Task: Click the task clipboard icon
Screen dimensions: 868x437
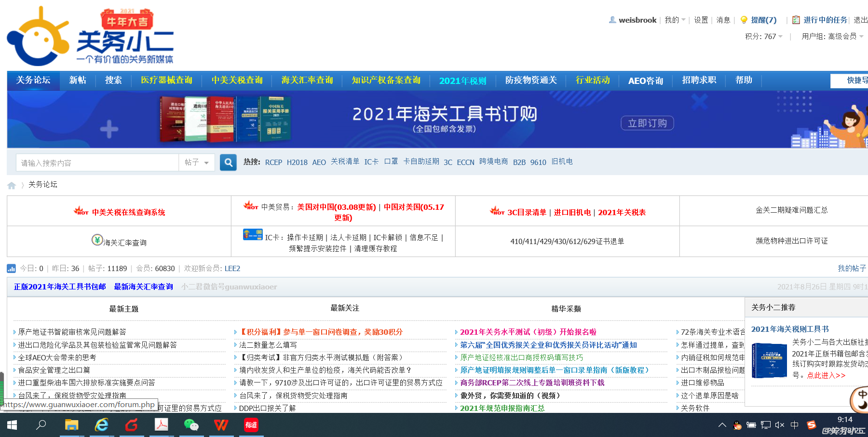Action: (x=796, y=20)
